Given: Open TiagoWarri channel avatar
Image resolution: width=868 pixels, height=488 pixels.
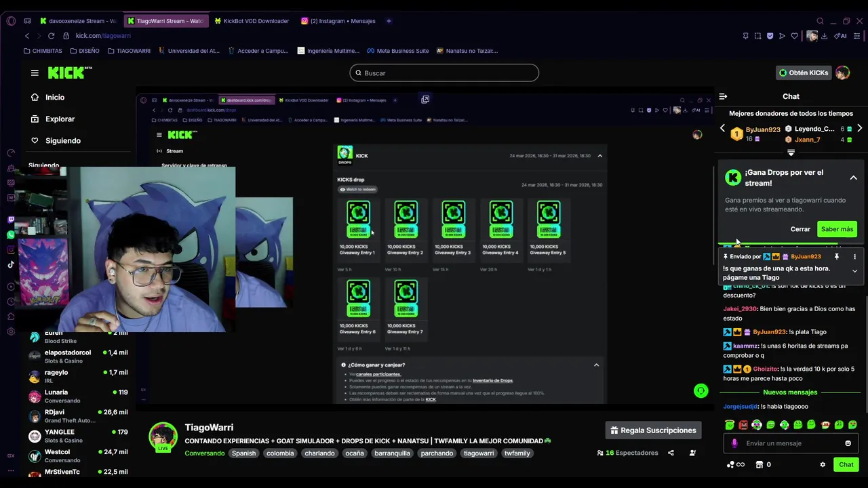Looking at the screenshot, I should (x=163, y=436).
